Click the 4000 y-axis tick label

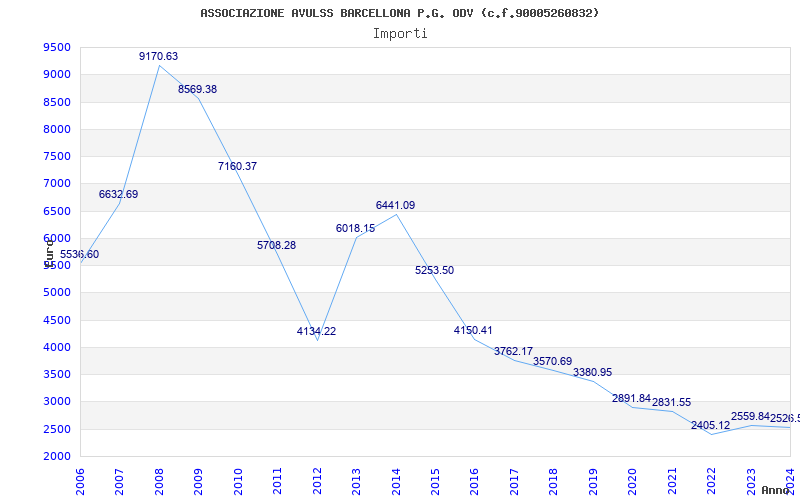(57, 348)
